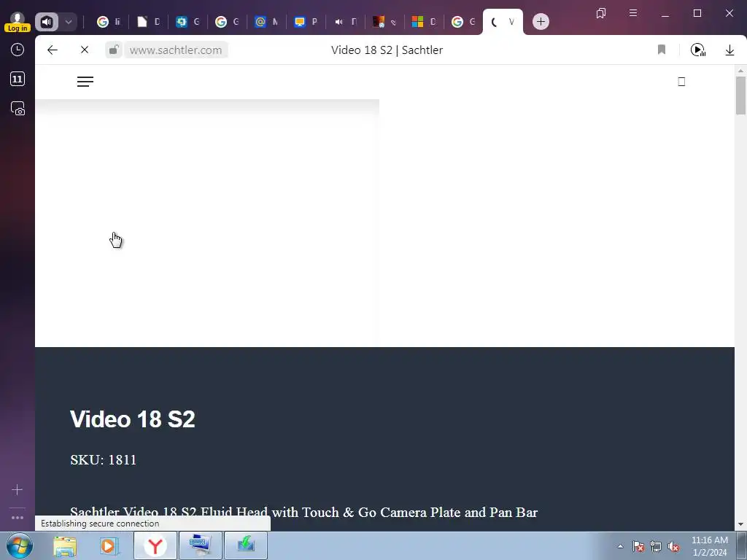Click the Action Center flag tray icon
747x560 pixels.
[x=638, y=547]
